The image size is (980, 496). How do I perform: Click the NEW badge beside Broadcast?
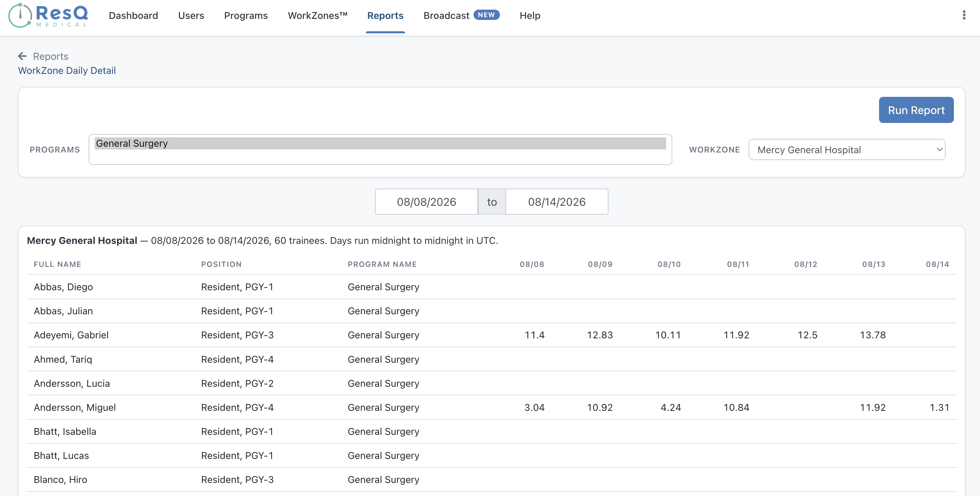(x=486, y=15)
